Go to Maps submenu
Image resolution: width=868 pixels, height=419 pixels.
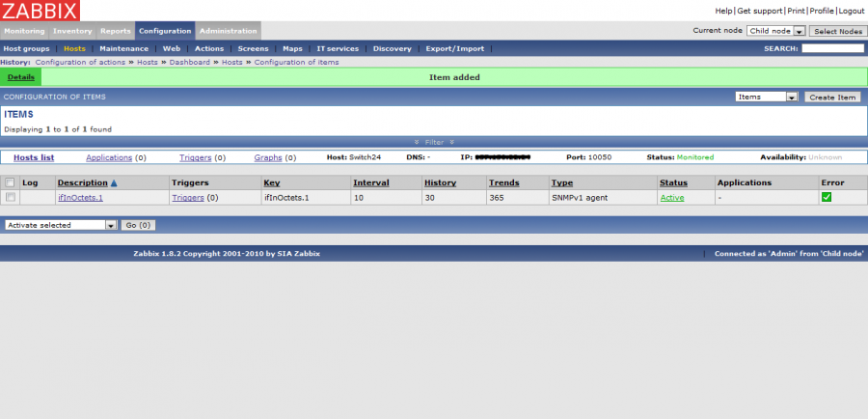[x=292, y=49]
